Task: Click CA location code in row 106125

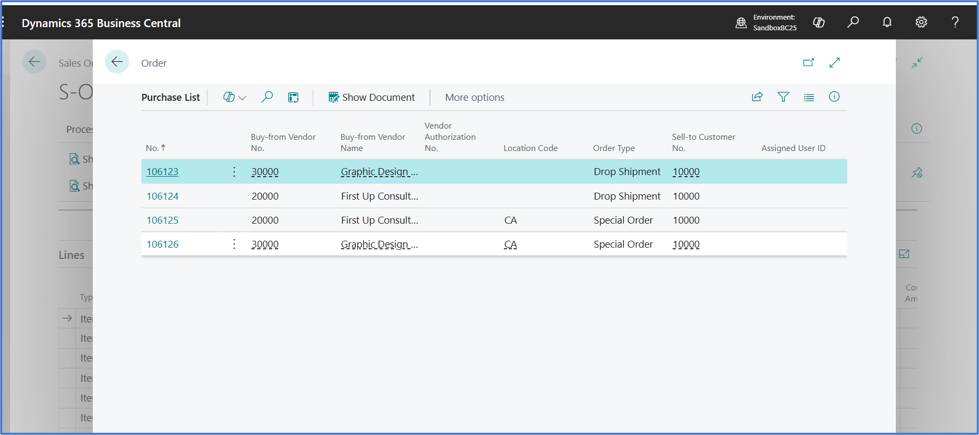Action: coord(510,220)
